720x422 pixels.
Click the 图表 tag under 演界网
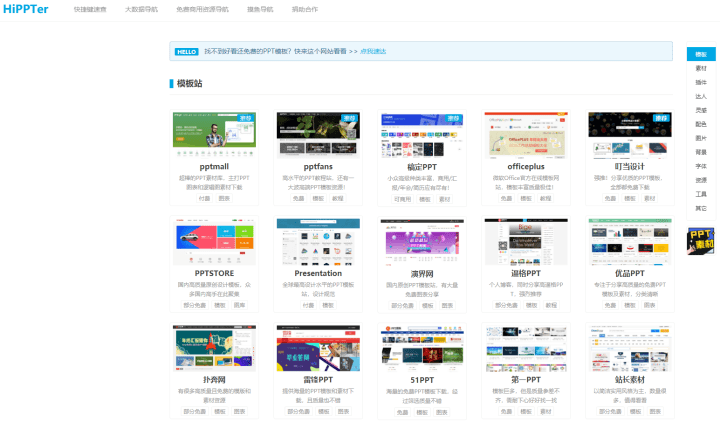(447, 305)
